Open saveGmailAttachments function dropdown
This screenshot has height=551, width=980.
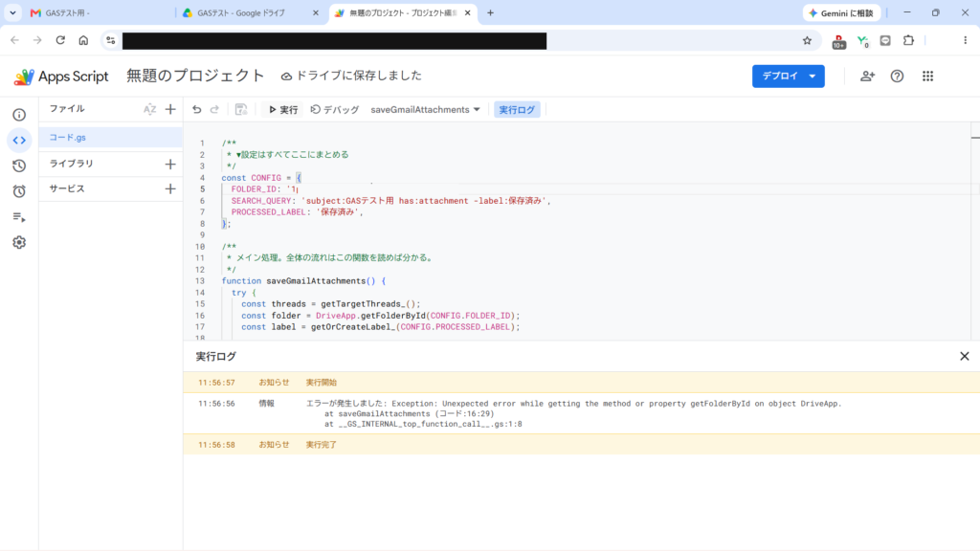(x=425, y=109)
